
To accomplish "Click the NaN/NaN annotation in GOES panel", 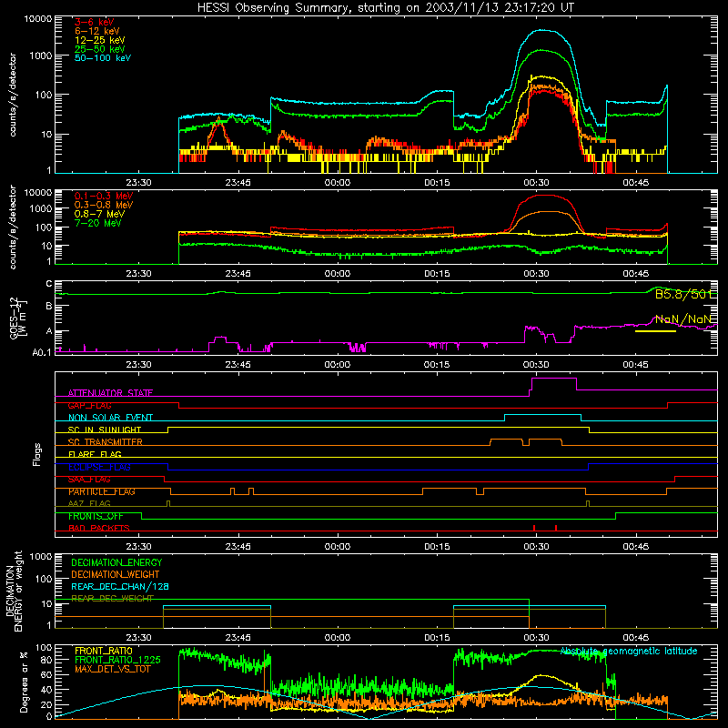I will point(683,319).
